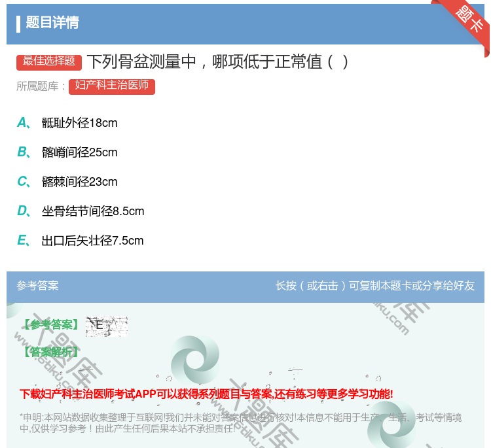This screenshot has width=491, height=448.
Task: Click the letter B option marker
Action: (24, 152)
